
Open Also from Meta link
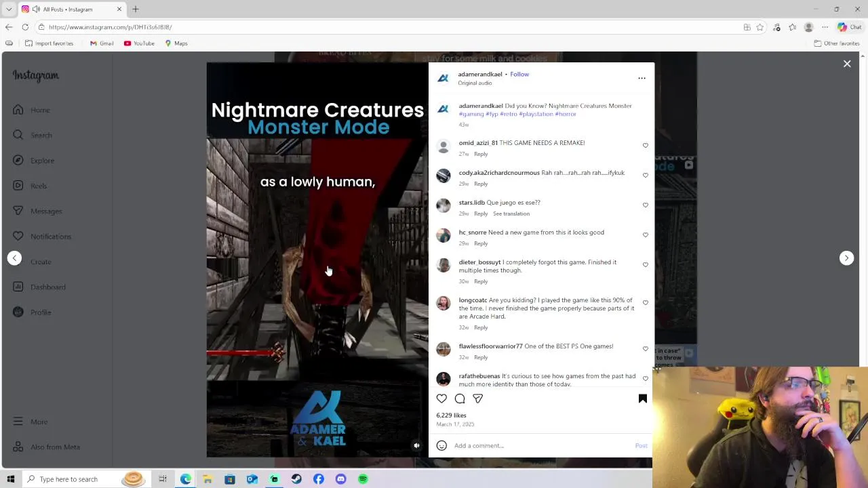47,447
